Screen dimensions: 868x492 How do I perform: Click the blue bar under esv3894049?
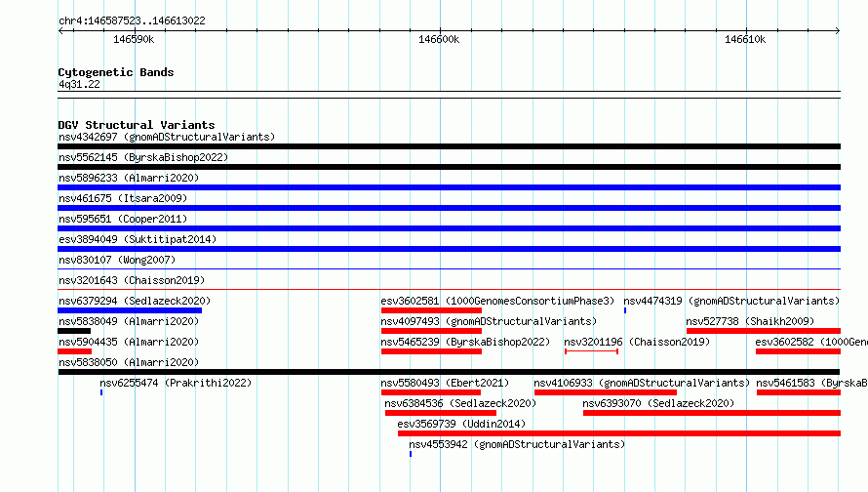pos(449,249)
